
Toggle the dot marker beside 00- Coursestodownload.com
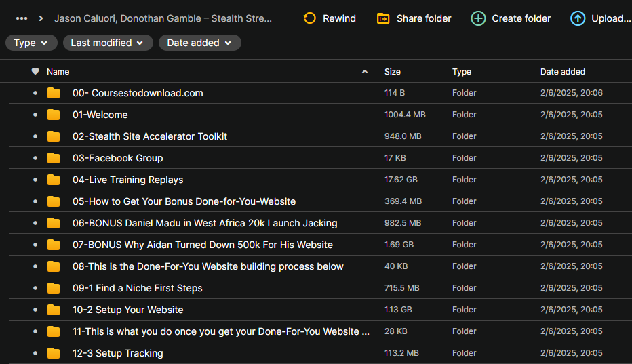point(35,93)
